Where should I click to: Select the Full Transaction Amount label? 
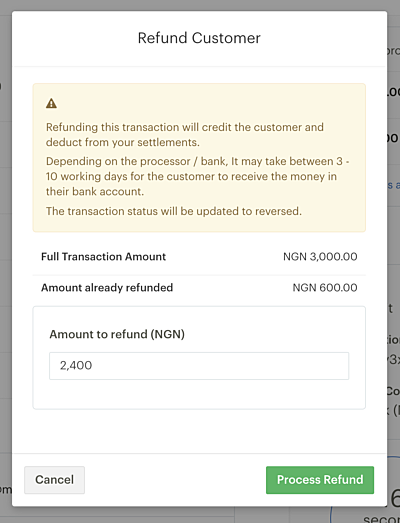[x=103, y=256]
